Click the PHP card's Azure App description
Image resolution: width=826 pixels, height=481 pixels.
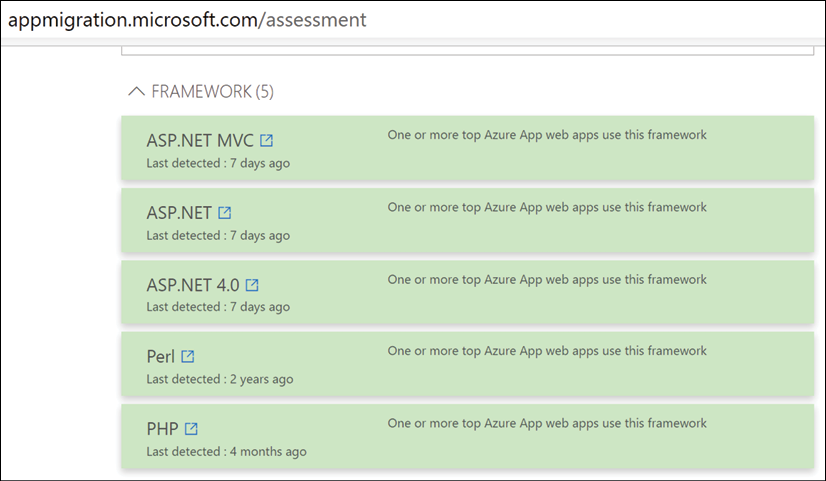point(547,423)
